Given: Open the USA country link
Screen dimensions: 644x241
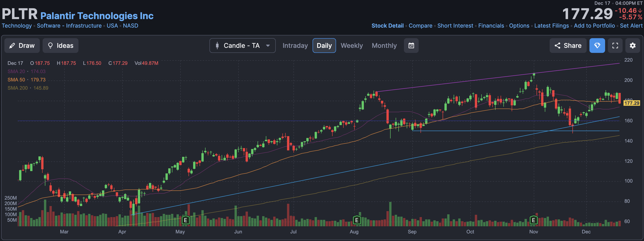Looking at the screenshot, I should click(x=112, y=26).
